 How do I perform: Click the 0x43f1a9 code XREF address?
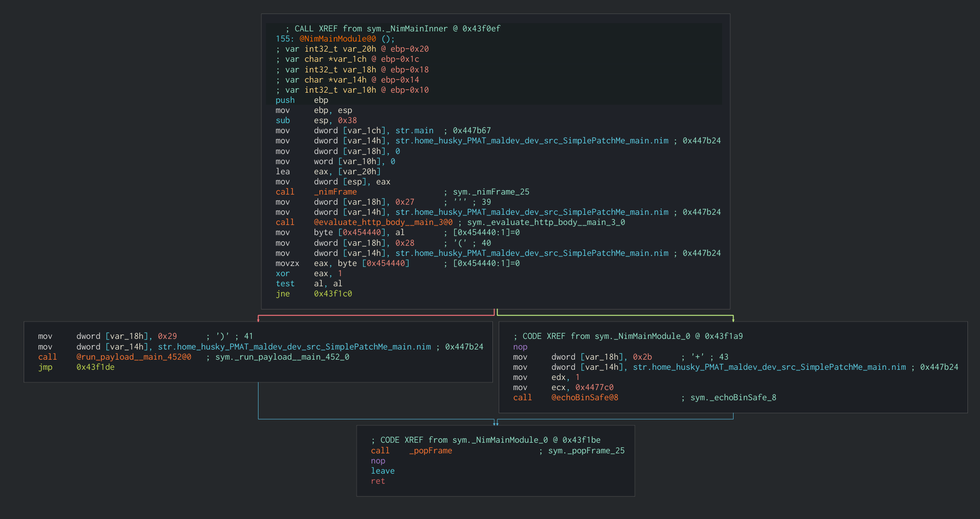click(723, 336)
